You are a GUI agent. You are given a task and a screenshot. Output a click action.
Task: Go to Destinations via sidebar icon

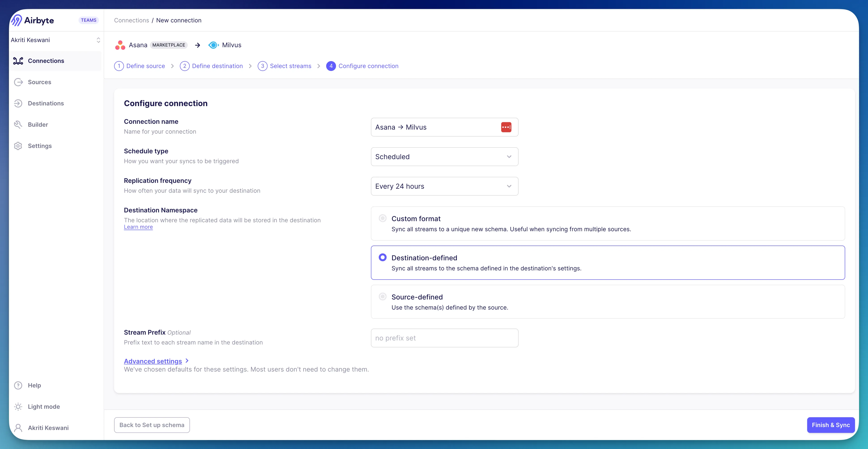tap(18, 103)
